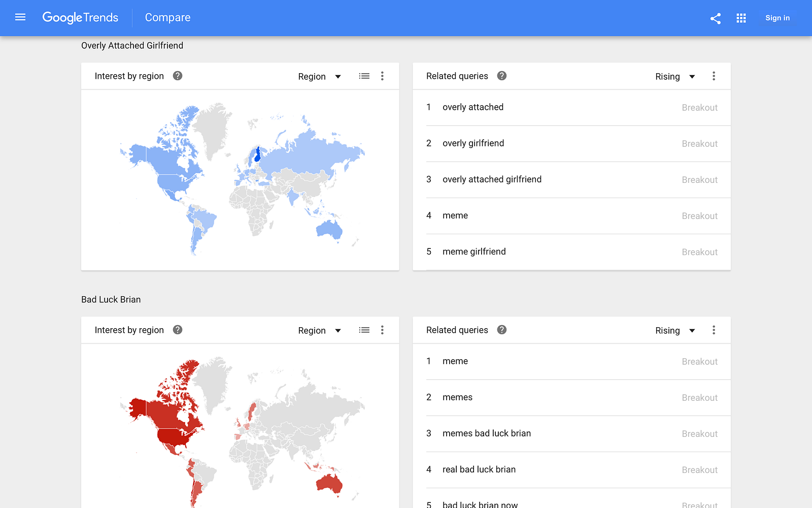
Task: Click the Sign in button
Action: pos(777,18)
